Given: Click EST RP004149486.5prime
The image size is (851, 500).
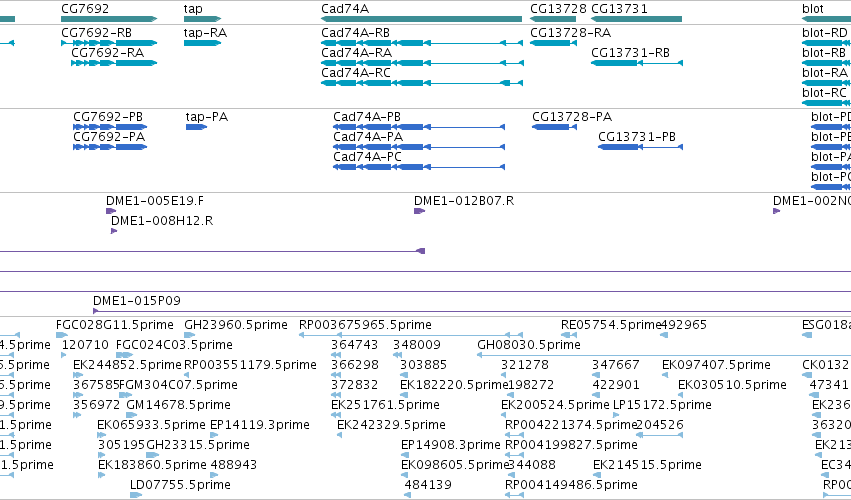Looking at the screenshot, I should point(515,495).
